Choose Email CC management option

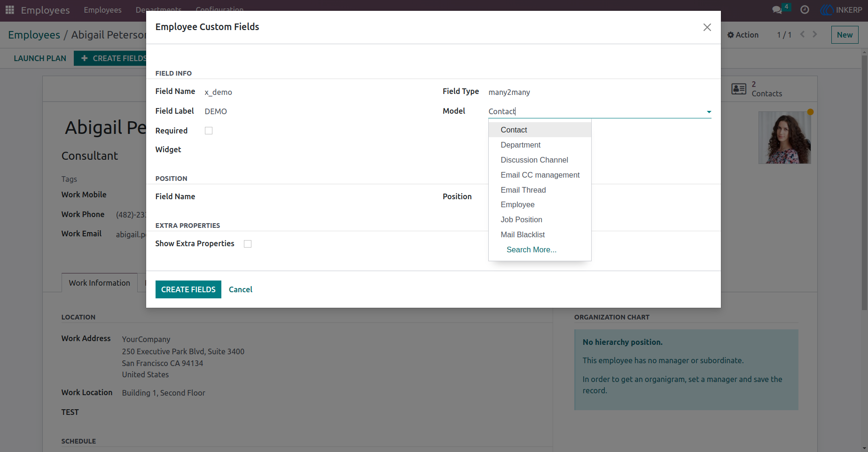pyautogui.click(x=540, y=175)
